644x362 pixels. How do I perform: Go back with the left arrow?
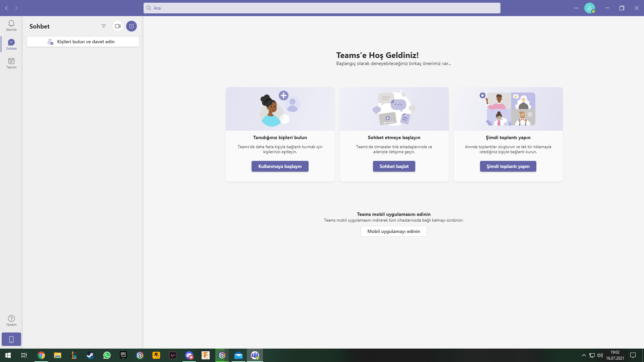(7, 8)
